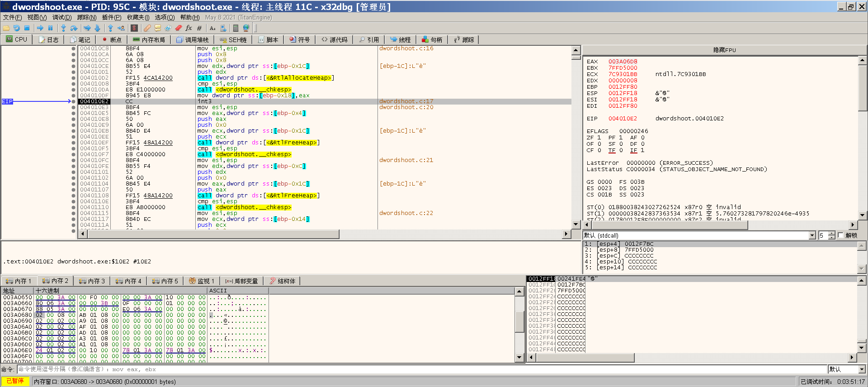Click the 隐藏FPU header button

(724, 50)
